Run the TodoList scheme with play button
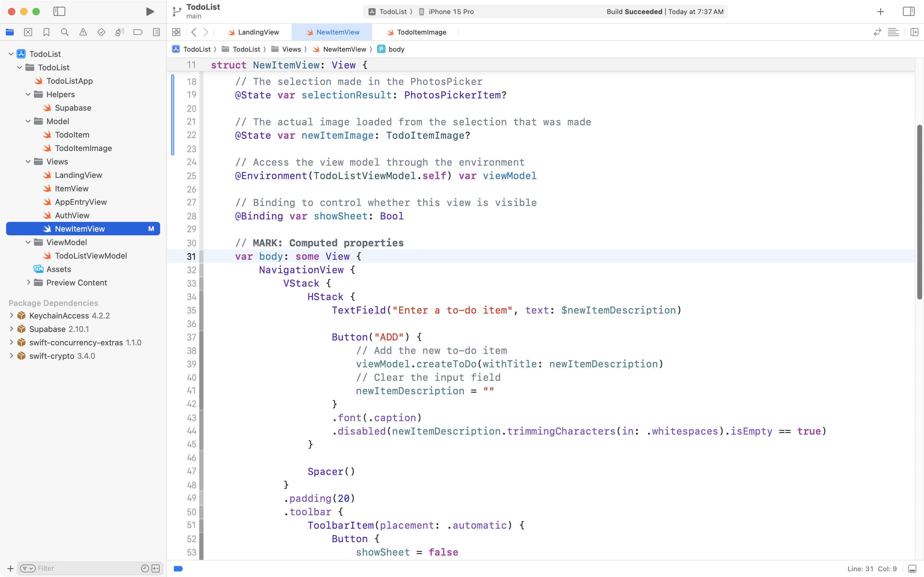 pyautogui.click(x=149, y=11)
